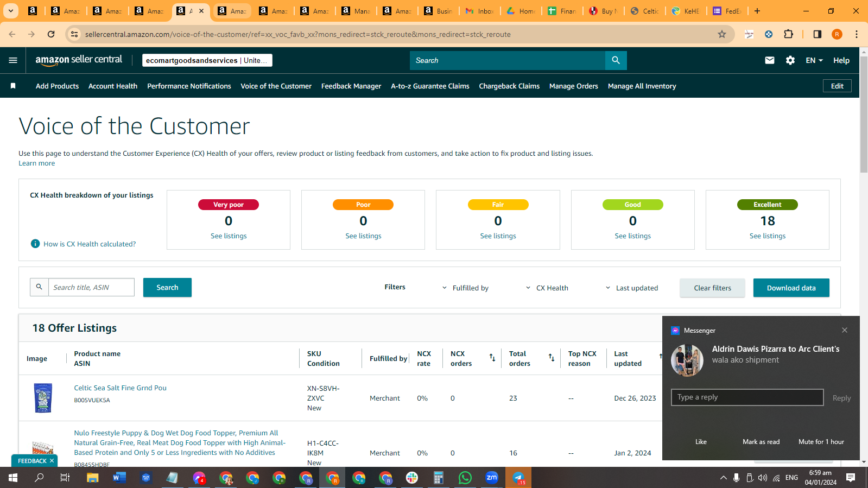The width and height of the screenshot is (868, 488).
Task: Open Account Health menu item
Action: [x=113, y=86]
